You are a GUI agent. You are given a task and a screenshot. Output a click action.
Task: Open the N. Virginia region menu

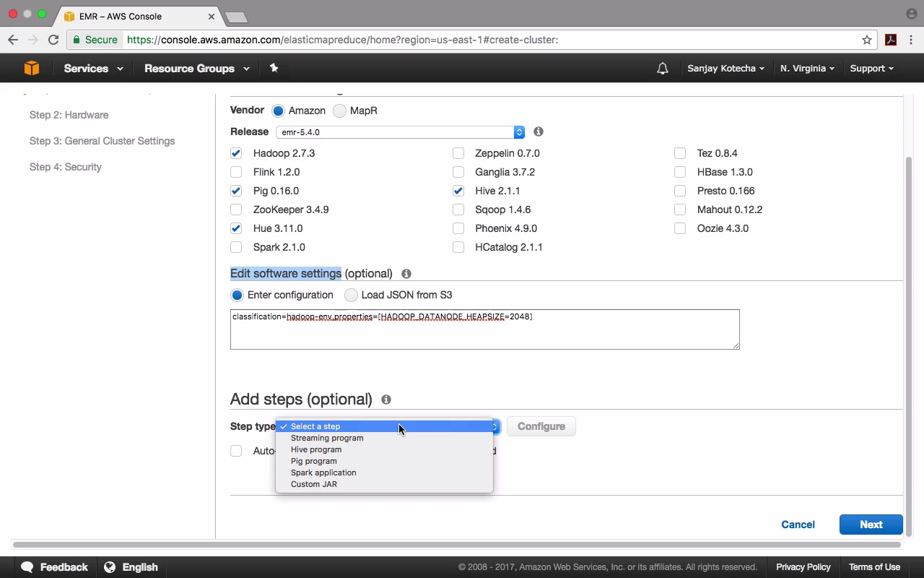tap(807, 69)
